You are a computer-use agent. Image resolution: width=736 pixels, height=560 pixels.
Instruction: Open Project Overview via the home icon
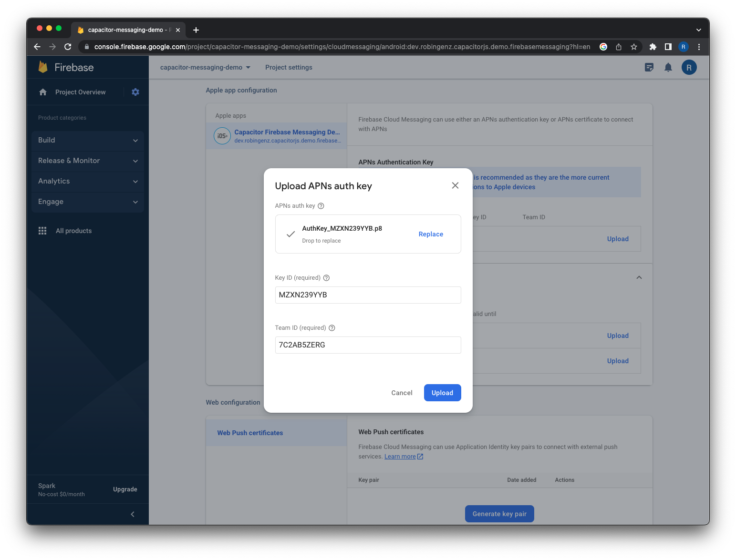coord(43,92)
